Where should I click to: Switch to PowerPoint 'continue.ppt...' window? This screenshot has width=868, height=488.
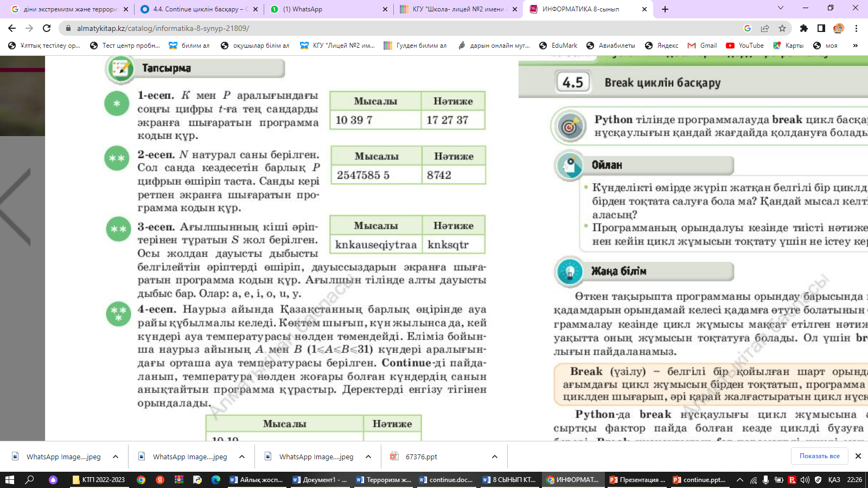pyautogui.click(x=700, y=480)
